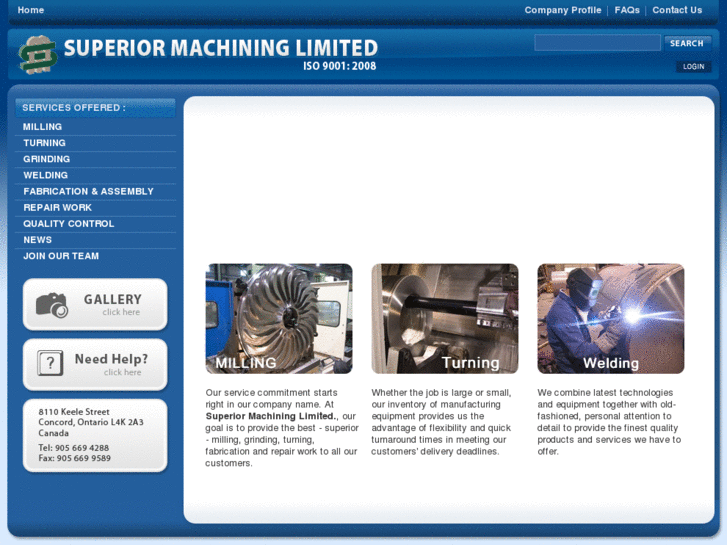Click the Superior Machining logo emblem
Image resolution: width=727 pixels, height=545 pixels.
[38, 54]
